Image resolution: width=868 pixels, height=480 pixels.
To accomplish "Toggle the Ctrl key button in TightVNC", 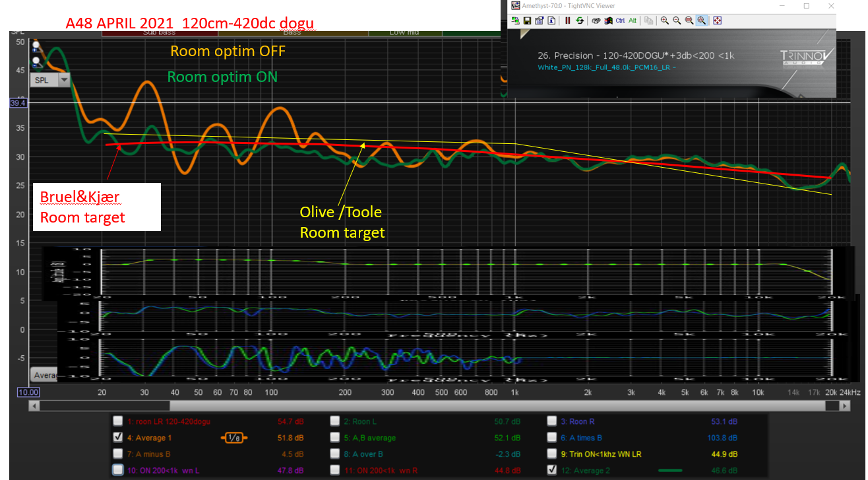I will click(x=620, y=20).
